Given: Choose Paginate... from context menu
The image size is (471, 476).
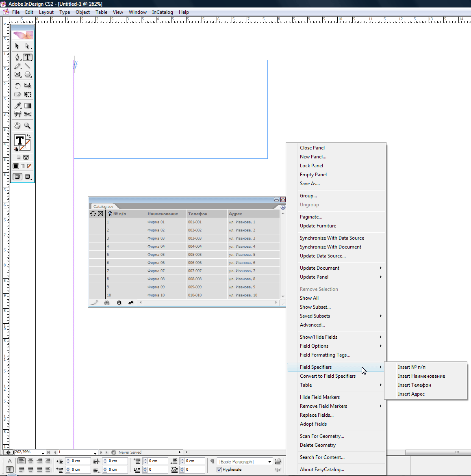Looking at the screenshot, I should [x=336, y=217].
